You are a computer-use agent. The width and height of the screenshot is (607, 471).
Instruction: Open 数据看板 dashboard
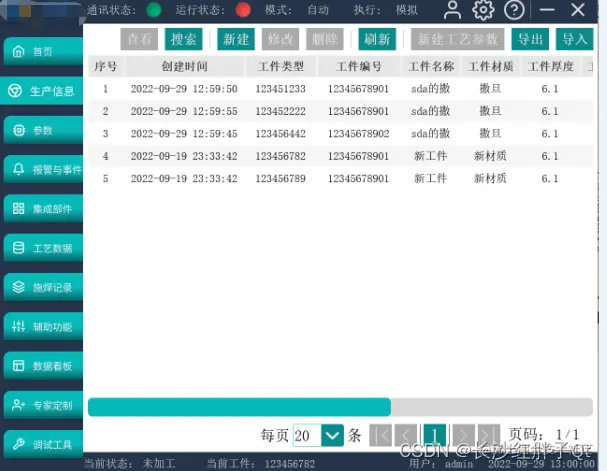[x=43, y=366]
